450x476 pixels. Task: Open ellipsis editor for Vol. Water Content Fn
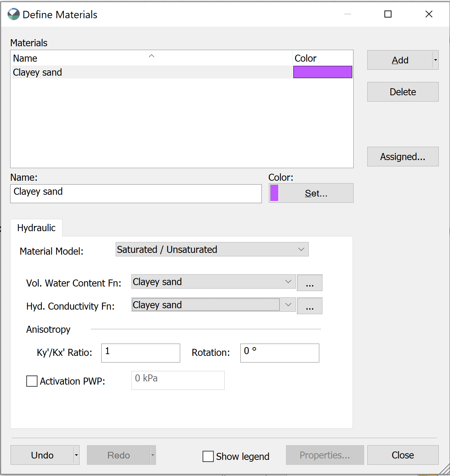pyautogui.click(x=309, y=283)
